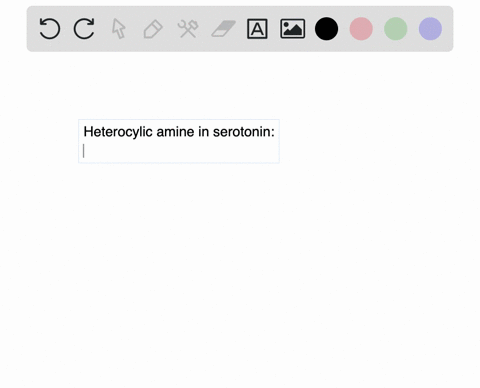Choose the black color swatch
This screenshot has width=480, height=388.
click(x=326, y=29)
